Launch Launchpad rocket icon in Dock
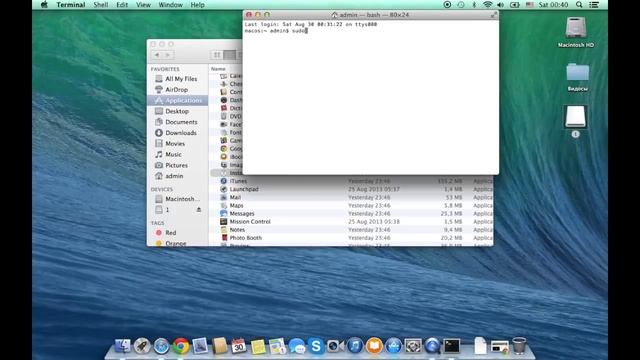Viewport: 640px width, 360px height. pyautogui.click(x=142, y=346)
